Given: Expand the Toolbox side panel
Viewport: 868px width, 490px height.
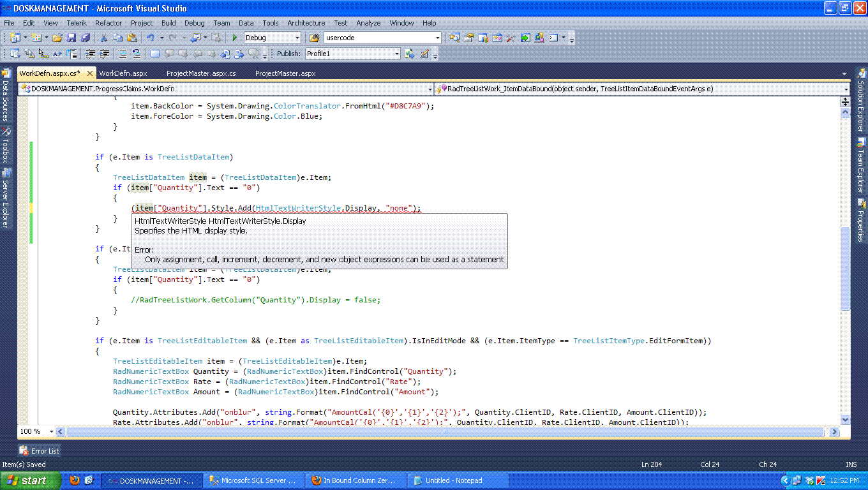Looking at the screenshot, I should pos(6,146).
